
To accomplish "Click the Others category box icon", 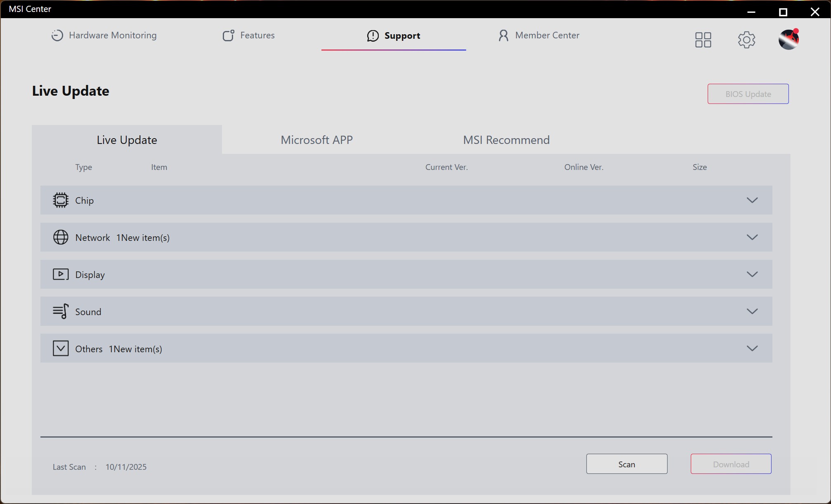I will 61,349.
